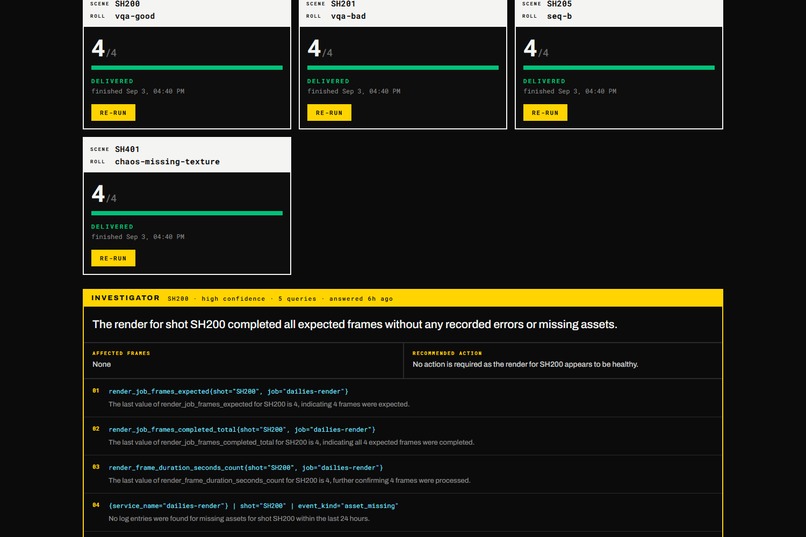
Task: Re-run the SH205 seq-b render
Action: click(545, 113)
